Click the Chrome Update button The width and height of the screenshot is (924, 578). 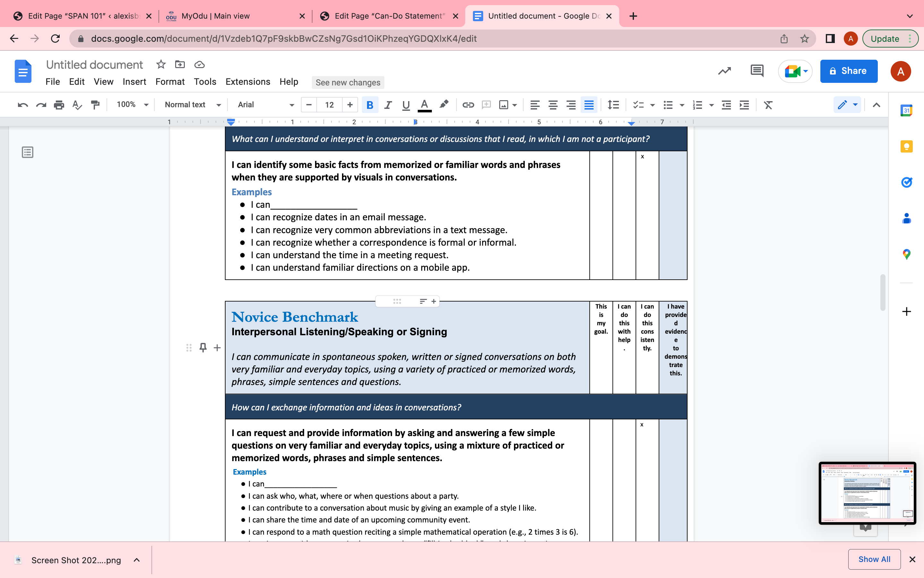tap(890, 39)
